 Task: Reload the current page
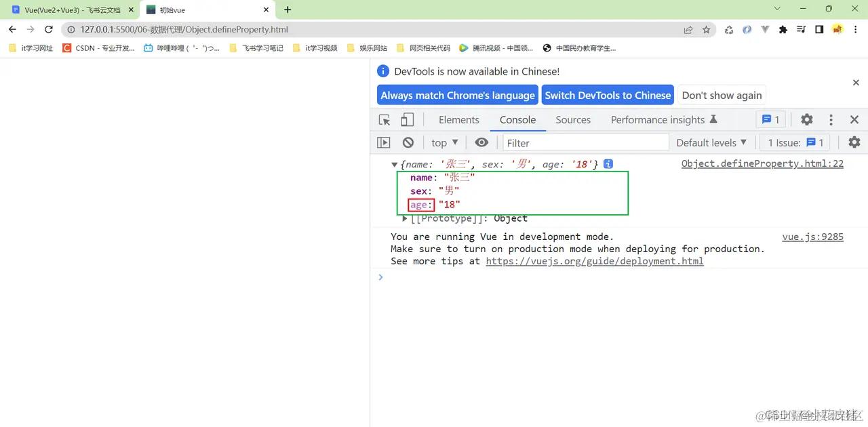[x=49, y=29]
